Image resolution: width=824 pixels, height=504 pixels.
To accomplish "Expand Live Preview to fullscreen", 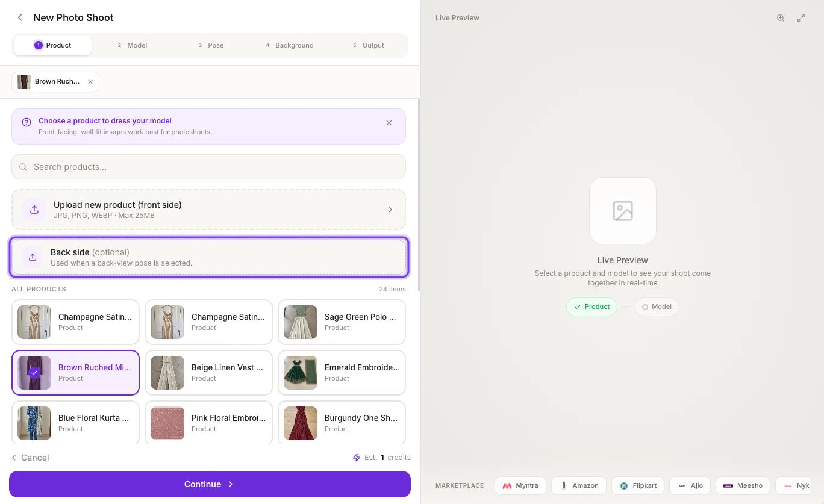I will (801, 18).
